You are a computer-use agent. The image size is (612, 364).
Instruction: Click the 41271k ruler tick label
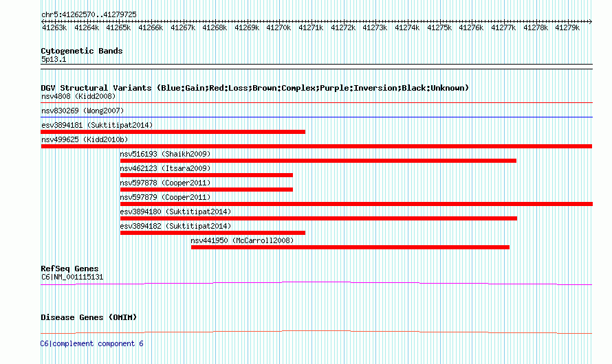click(x=311, y=27)
